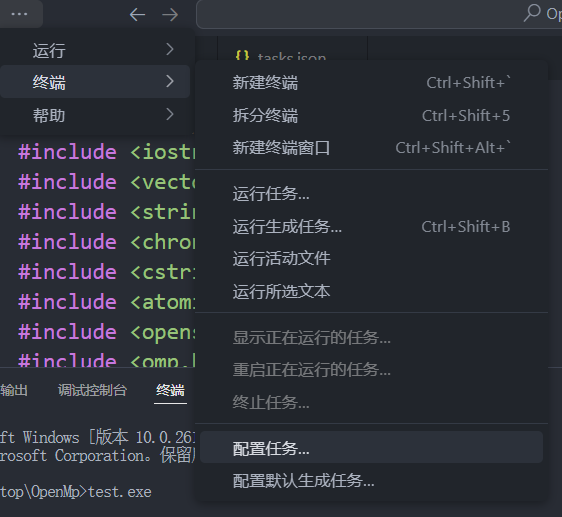This screenshot has height=517, width=562.
Task: Select 运行所选文本 menu item
Action: pos(371,291)
